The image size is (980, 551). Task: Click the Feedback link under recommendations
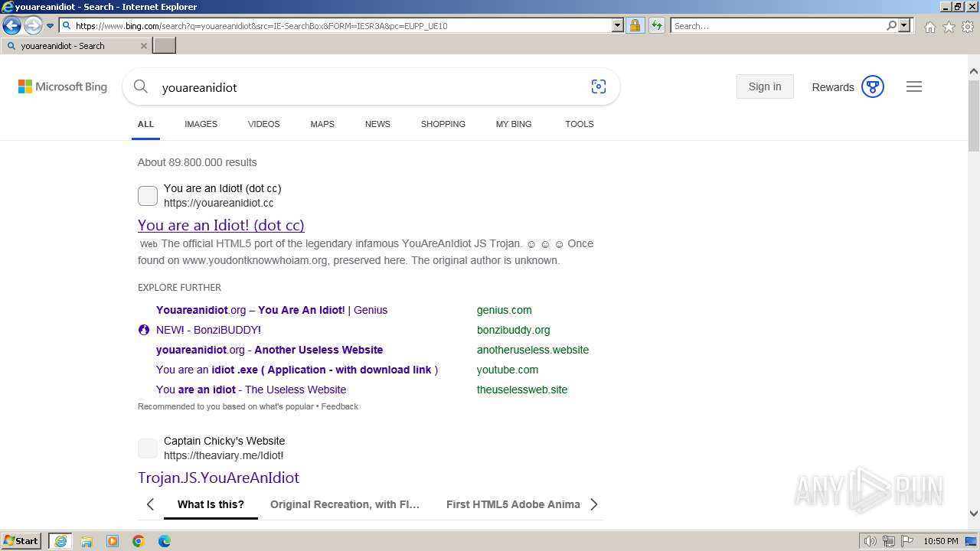coord(340,406)
